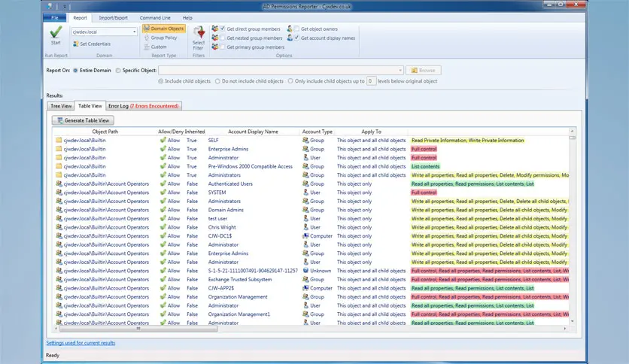Click the nested group members icon

click(x=215, y=38)
